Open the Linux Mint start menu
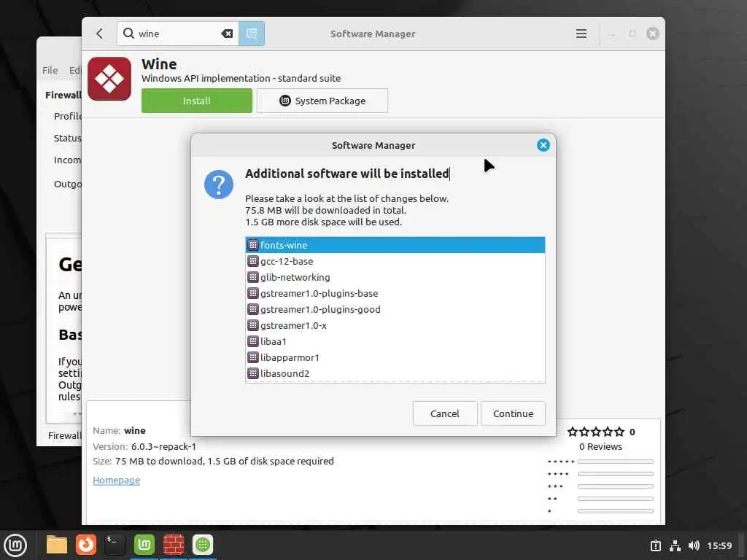The width and height of the screenshot is (747, 560). pyautogui.click(x=15, y=545)
